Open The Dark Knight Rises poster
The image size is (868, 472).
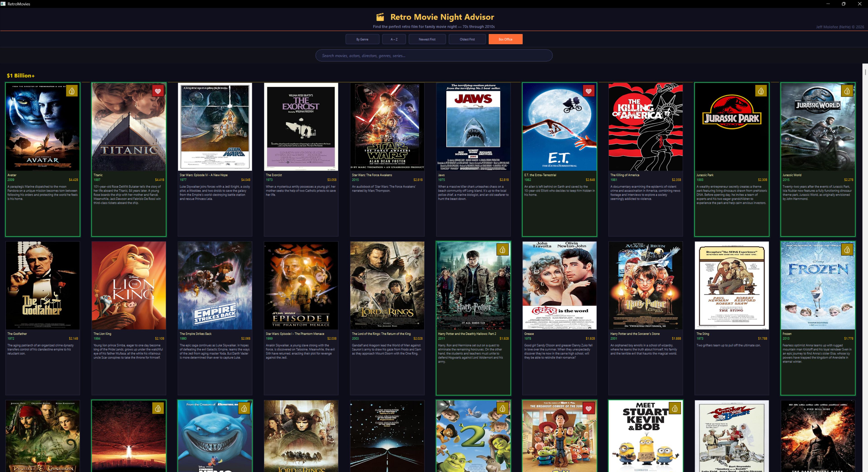[x=818, y=436]
